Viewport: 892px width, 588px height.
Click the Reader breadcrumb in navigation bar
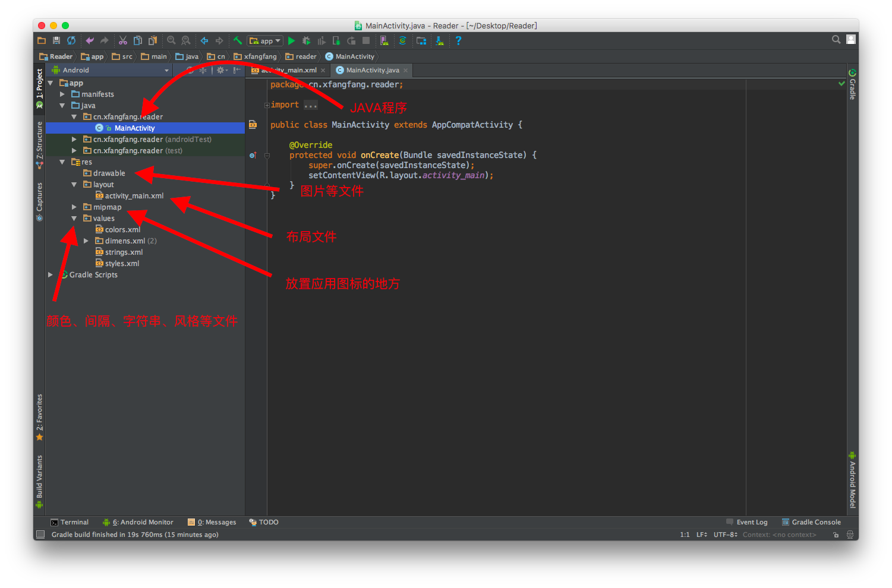pyautogui.click(x=56, y=57)
